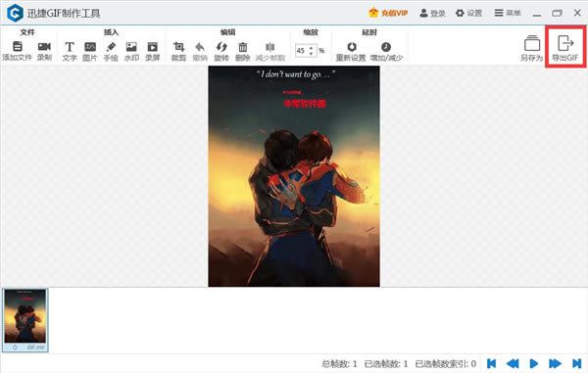
Task: Click the zoom percentage input field
Action: [306, 51]
